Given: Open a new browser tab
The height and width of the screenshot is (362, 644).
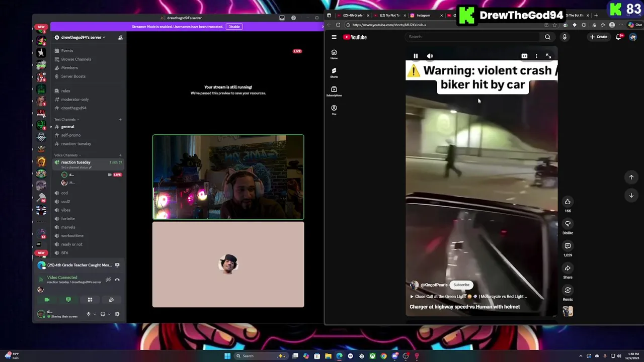Looking at the screenshot, I should click(x=596, y=15).
